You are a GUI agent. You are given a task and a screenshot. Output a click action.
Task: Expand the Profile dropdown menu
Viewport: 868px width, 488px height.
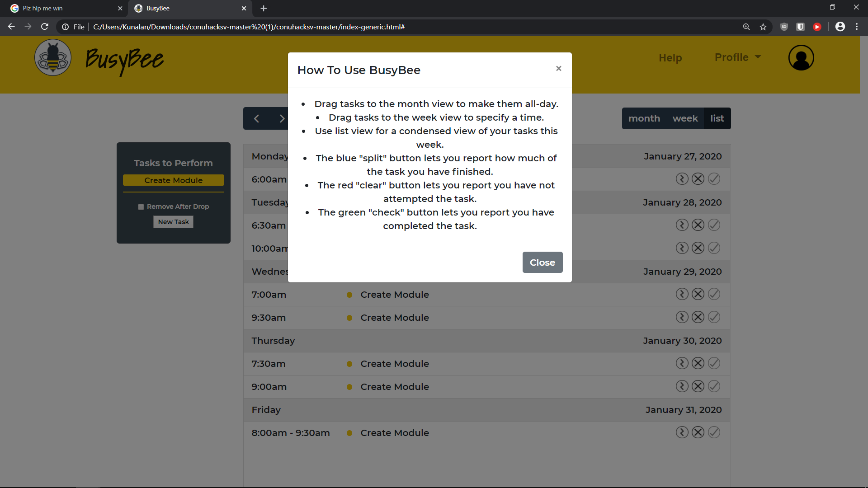pos(738,57)
